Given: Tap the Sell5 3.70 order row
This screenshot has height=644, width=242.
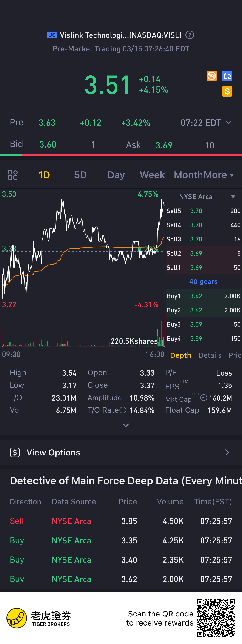Looking at the screenshot, I should coord(203,211).
